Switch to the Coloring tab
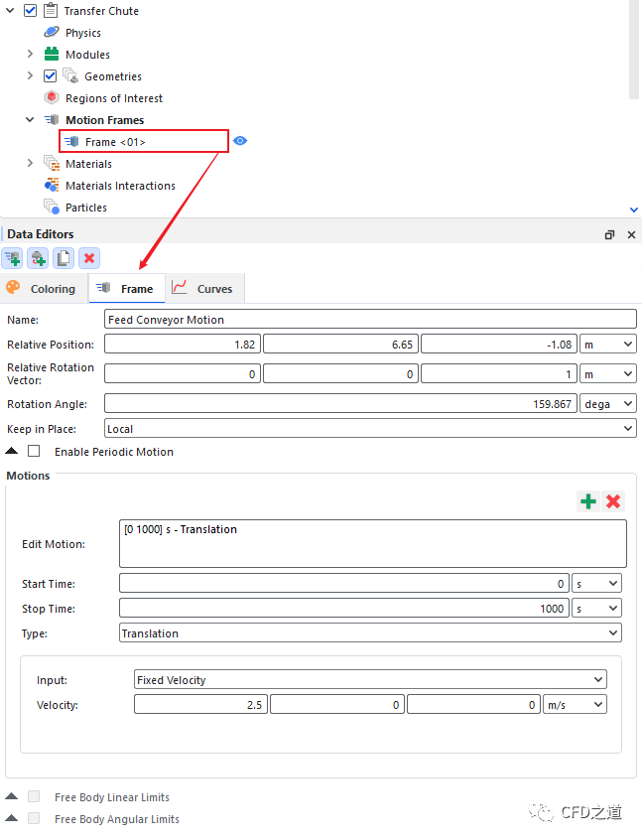The height and width of the screenshot is (840, 642). pyautogui.click(x=42, y=289)
